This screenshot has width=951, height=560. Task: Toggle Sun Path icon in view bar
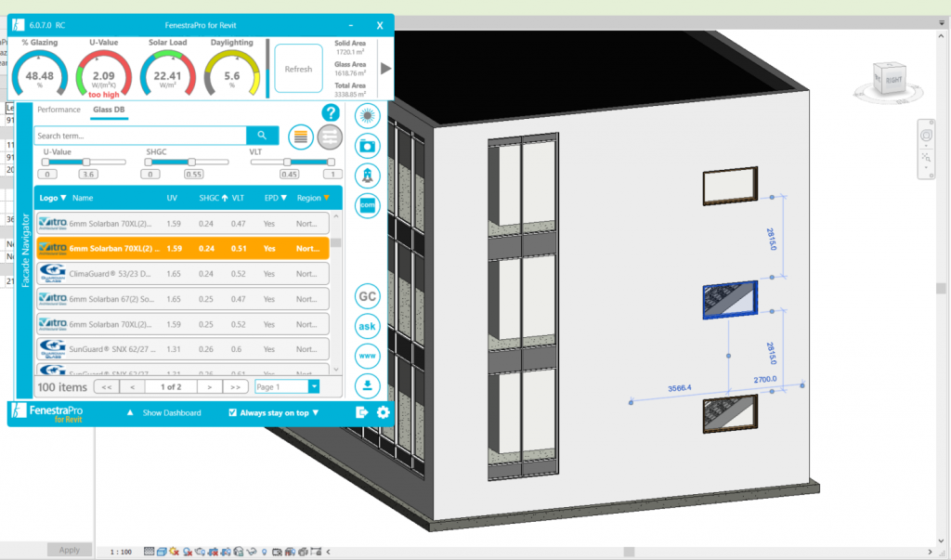[x=174, y=552]
